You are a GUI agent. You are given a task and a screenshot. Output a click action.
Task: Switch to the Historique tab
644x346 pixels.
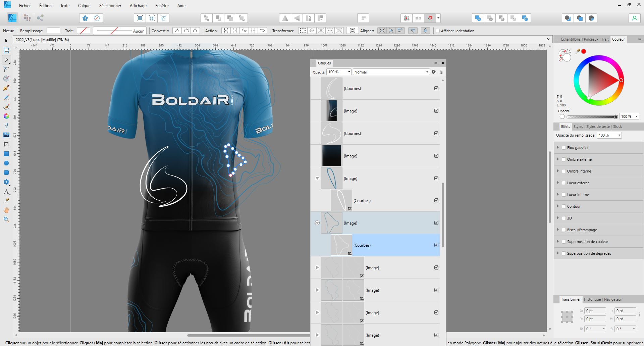[592, 299]
